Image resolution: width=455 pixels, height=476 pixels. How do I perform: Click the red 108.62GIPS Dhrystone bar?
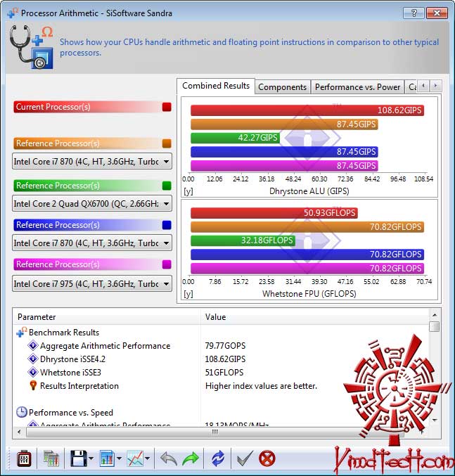click(x=307, y=110)
